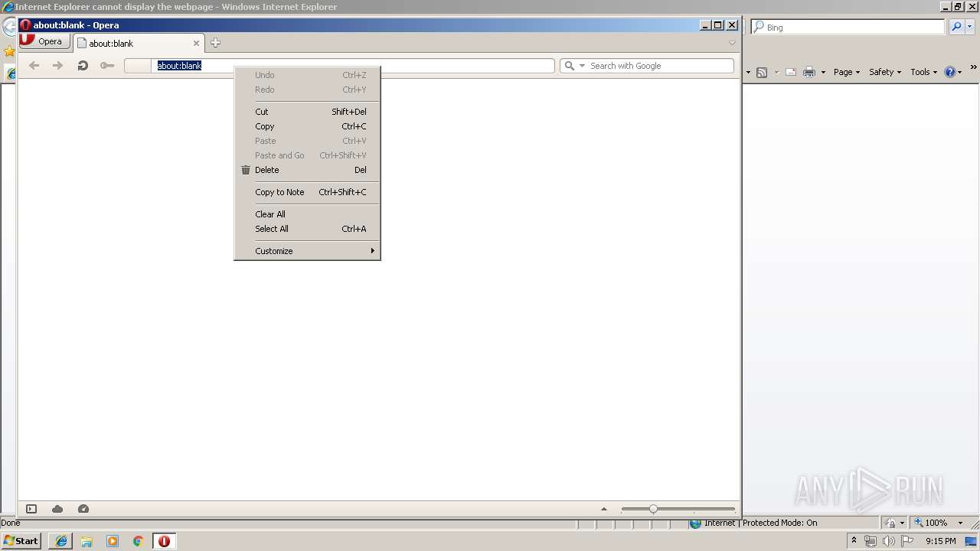Viewport: 980px width, 551px height.
Task: Click the IE RSS feeds icon
Action: (x=762, y=72)
